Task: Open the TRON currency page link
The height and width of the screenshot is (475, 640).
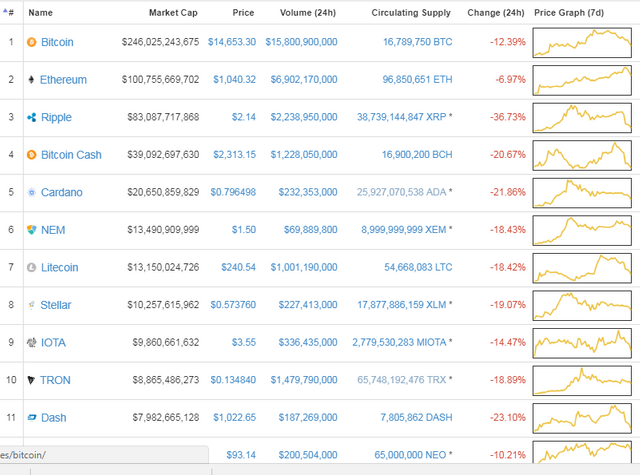Action: click(x=55, y=380)
